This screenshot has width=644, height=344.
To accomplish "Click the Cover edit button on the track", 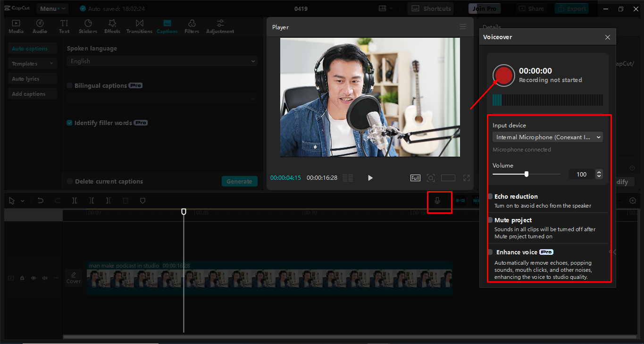I will (x=74, y=277).
